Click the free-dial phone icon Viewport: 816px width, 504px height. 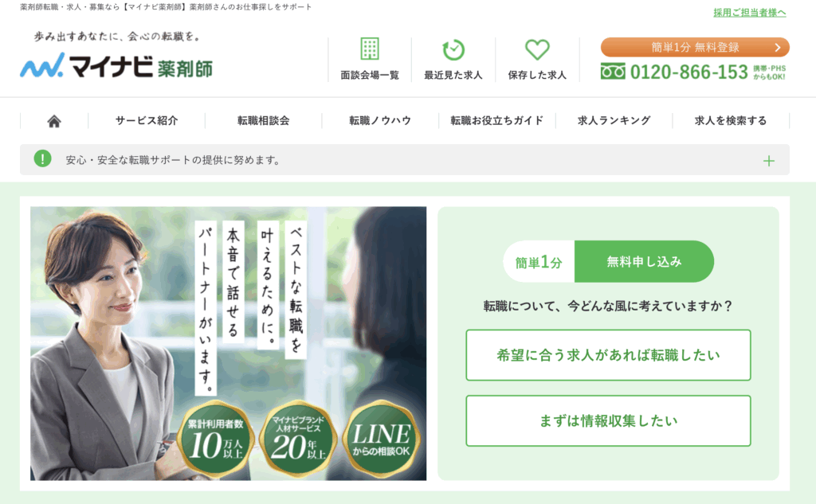613,71
